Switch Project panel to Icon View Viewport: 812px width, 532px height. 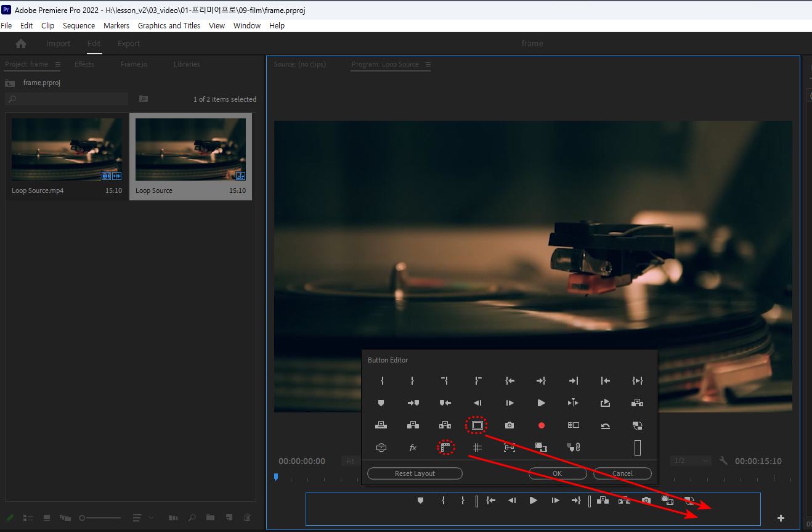point(47,518)
